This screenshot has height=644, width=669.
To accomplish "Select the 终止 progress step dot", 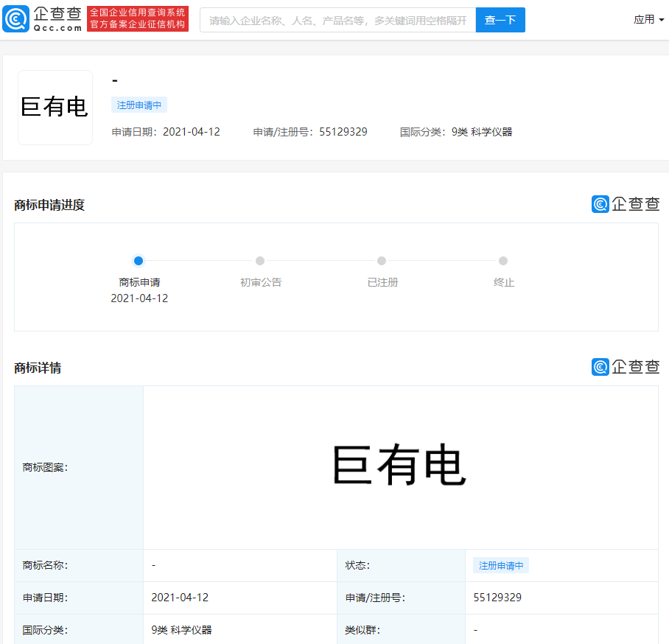I will (503, 261).
